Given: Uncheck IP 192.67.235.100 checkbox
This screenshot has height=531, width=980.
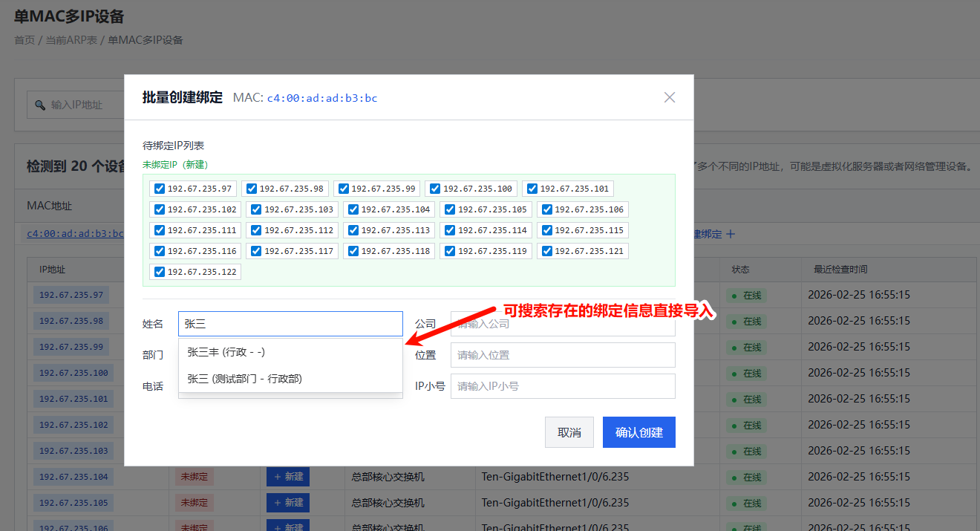Looking at the screenshot, I should pyautogui.click(x=434, y=189).
